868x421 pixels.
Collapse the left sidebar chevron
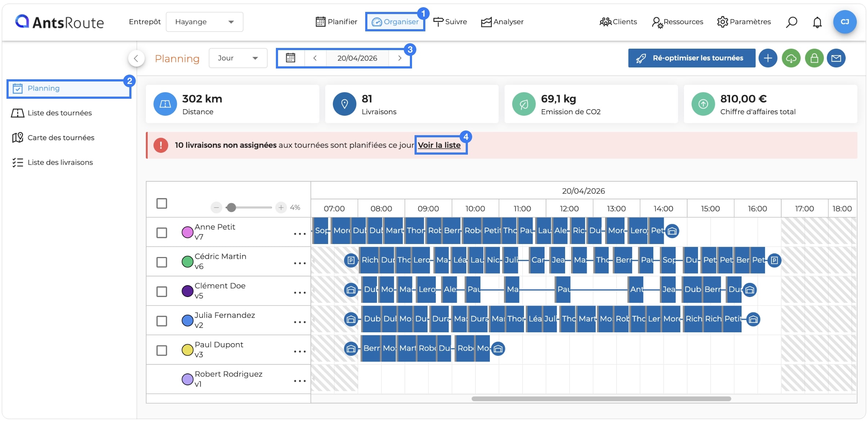(136, 58)
